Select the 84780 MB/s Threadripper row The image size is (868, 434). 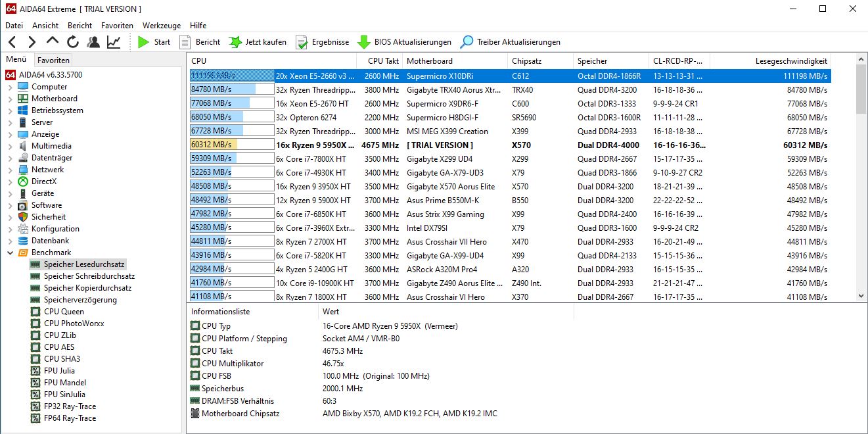pyautogui.click(x=511, y=89)
